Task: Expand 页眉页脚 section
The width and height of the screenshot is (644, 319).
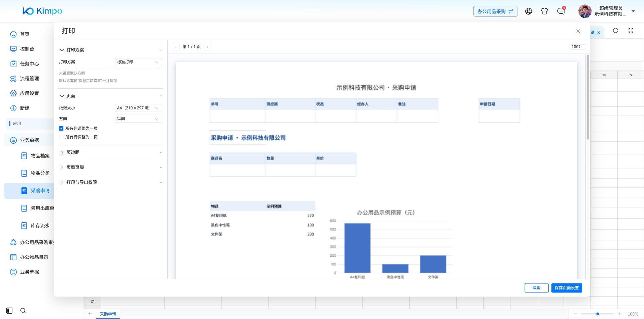Action: click(111, 167)
